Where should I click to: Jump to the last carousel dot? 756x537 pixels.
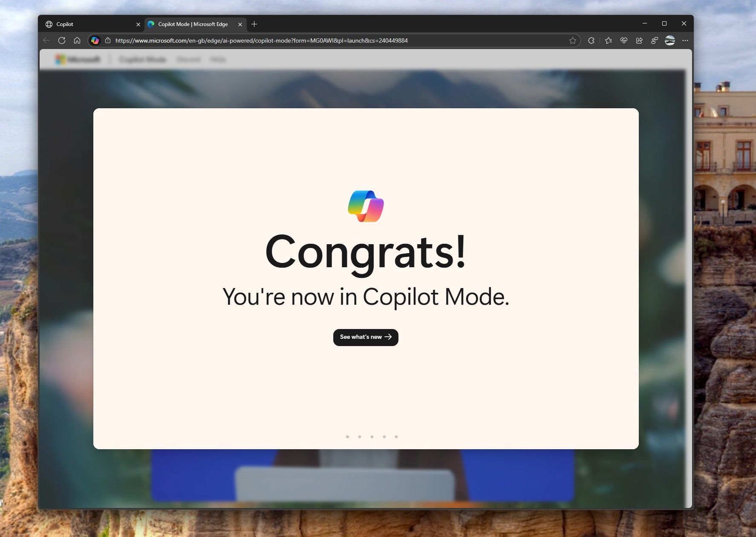click(x=396, y=437)
